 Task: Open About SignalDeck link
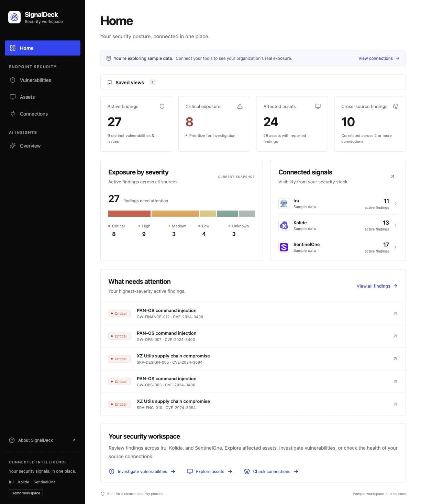pos(43,440)
